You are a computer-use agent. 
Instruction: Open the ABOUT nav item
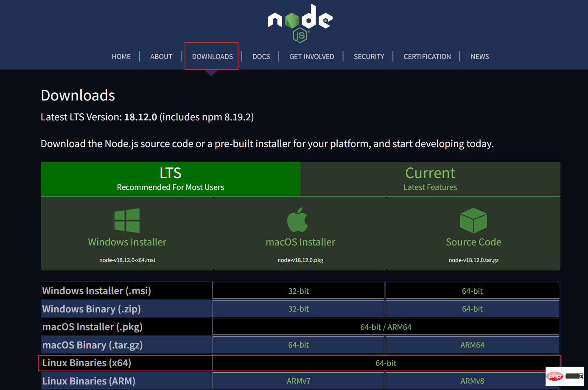pyautogui.click(x=161, y=56)
